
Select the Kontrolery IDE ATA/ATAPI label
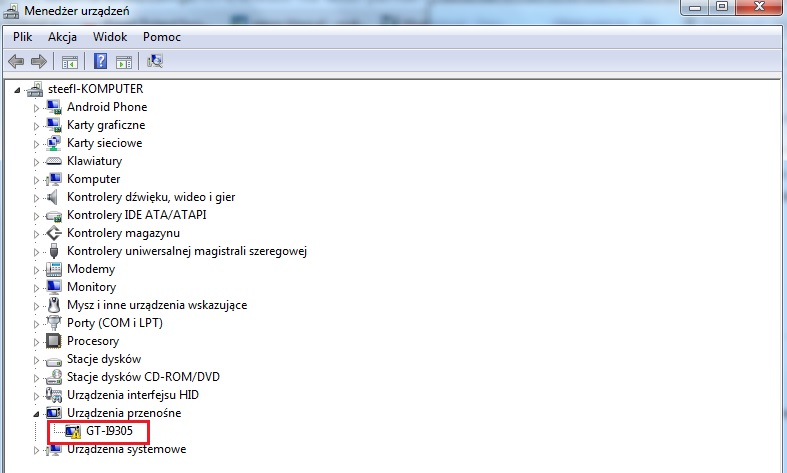[137, 215]
